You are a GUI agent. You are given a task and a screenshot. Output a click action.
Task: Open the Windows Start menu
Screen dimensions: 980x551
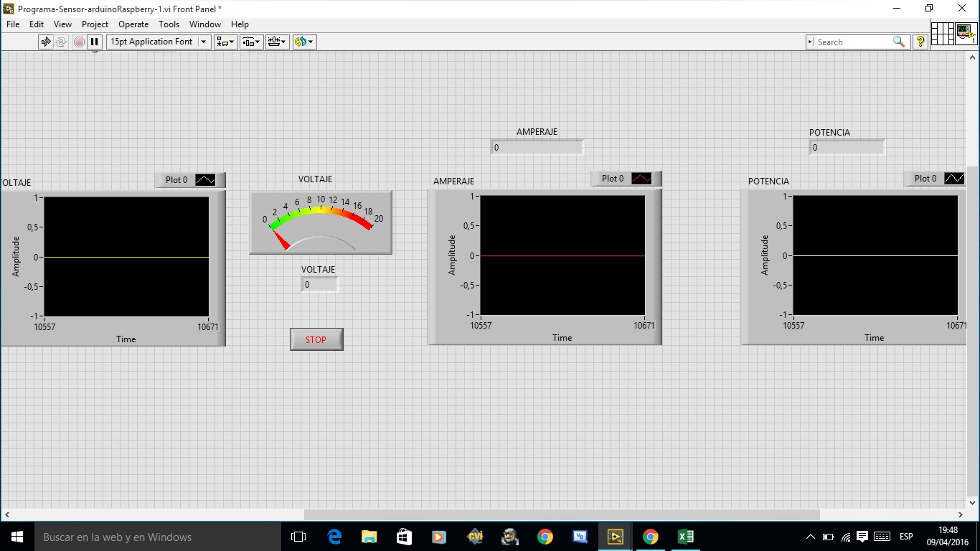click(17, 537)
